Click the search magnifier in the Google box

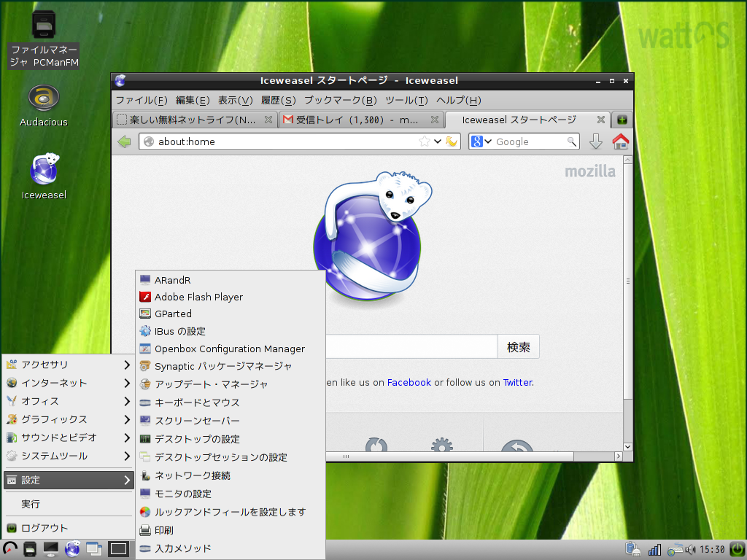point(571,141)
